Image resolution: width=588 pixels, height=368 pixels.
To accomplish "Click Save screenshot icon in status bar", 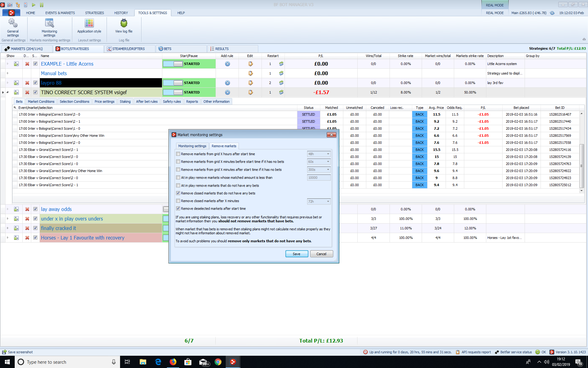I will point(4,352).
